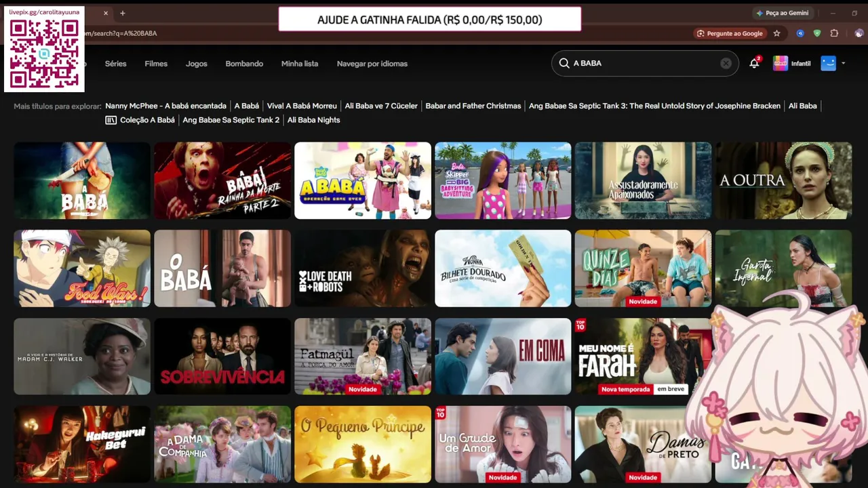Open a new browser tab
The image size is (868, 488).
point(123,13)
